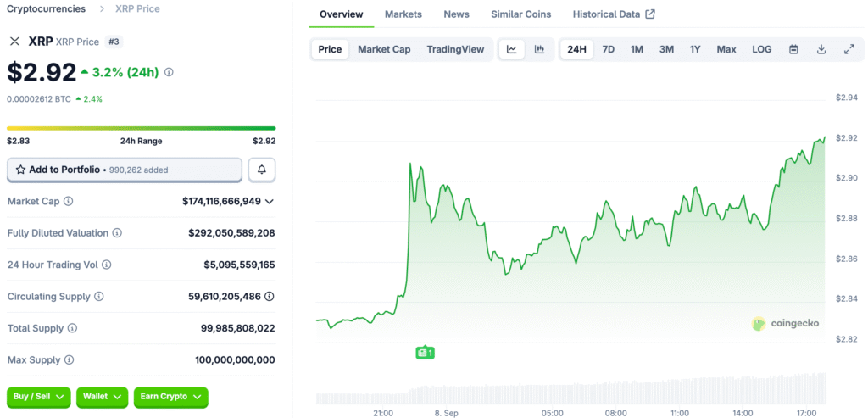The image size is (868, 418).
Task: Expand chart to fullscreen
Action: (x=849, y=49)
